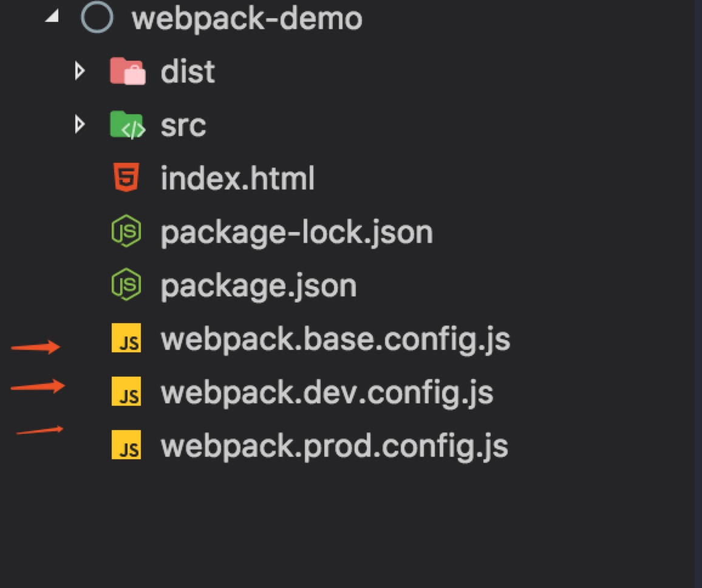Click the green src folder icon
The height and width of the screenshot is (588, 702).
click(127, 125)
